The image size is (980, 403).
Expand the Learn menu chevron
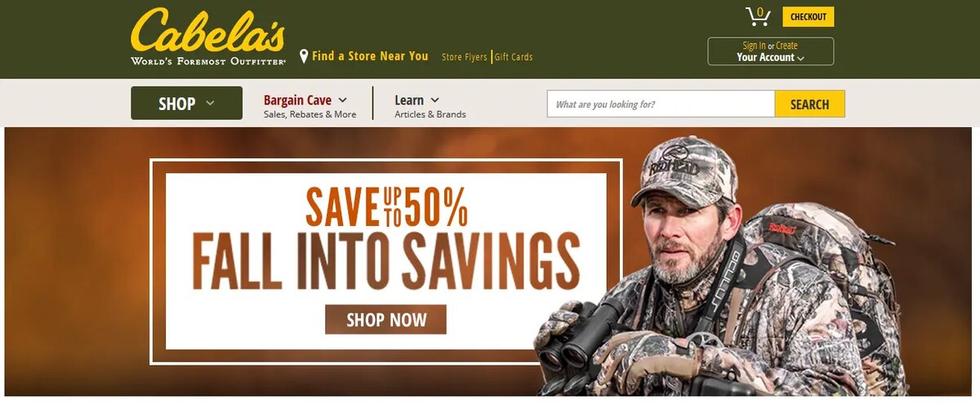pos(434,100)
